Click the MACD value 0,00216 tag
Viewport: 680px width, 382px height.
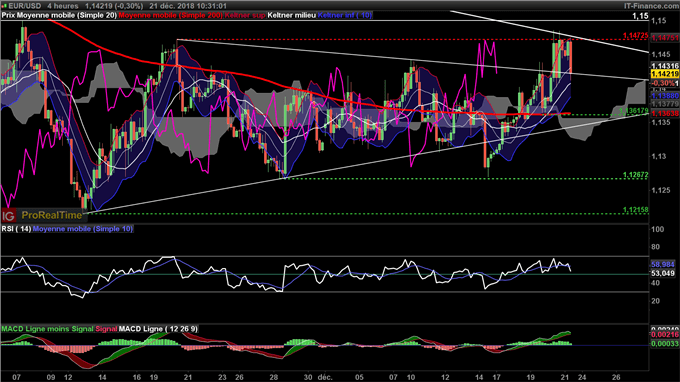click(664, 335)
